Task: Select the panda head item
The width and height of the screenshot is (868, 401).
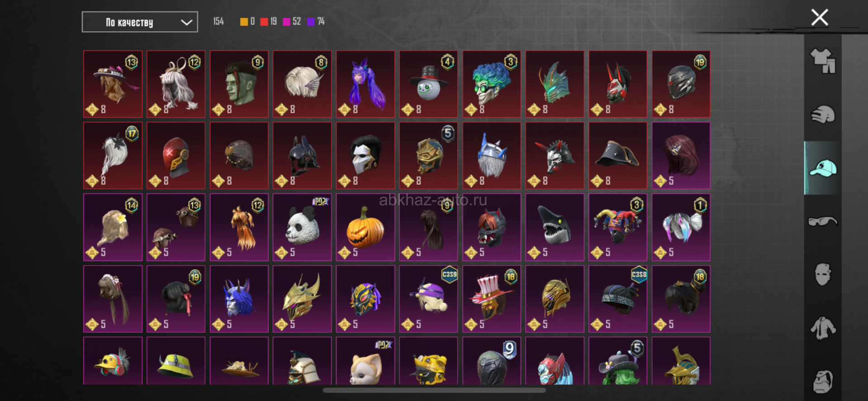Action: (302, 227)
